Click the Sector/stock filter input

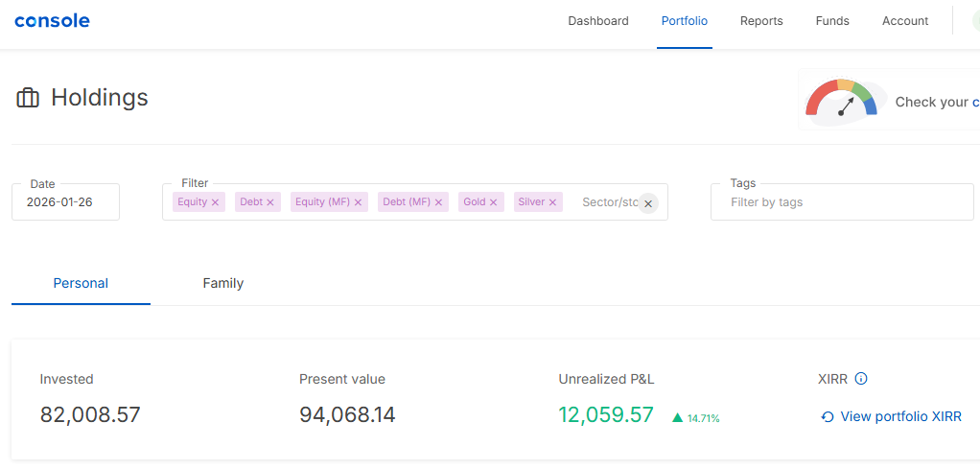coord(609,202)
